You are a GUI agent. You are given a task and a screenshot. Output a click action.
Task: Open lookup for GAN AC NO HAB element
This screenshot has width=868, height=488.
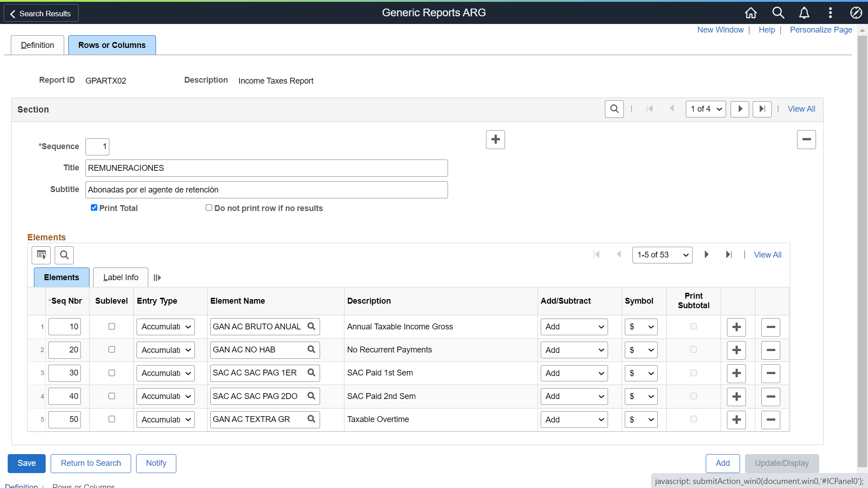tap(311, 349)
